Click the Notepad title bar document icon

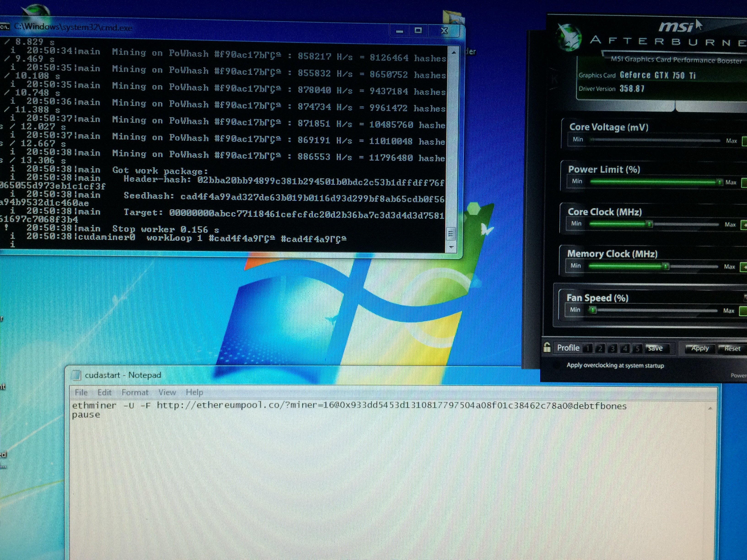76,375
